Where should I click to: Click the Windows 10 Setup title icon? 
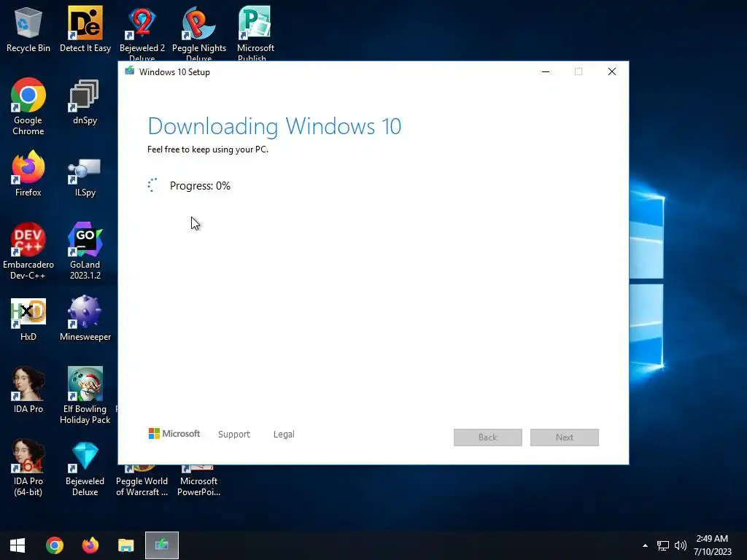pyautogui.click(x=130, y=71)
